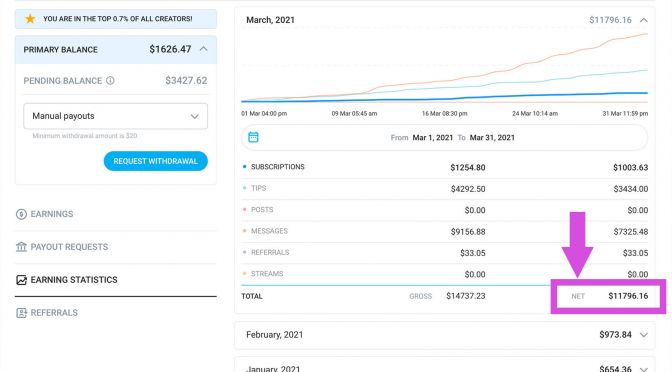Click the Subscriptions gross $1254.80 value

point(468,168)
